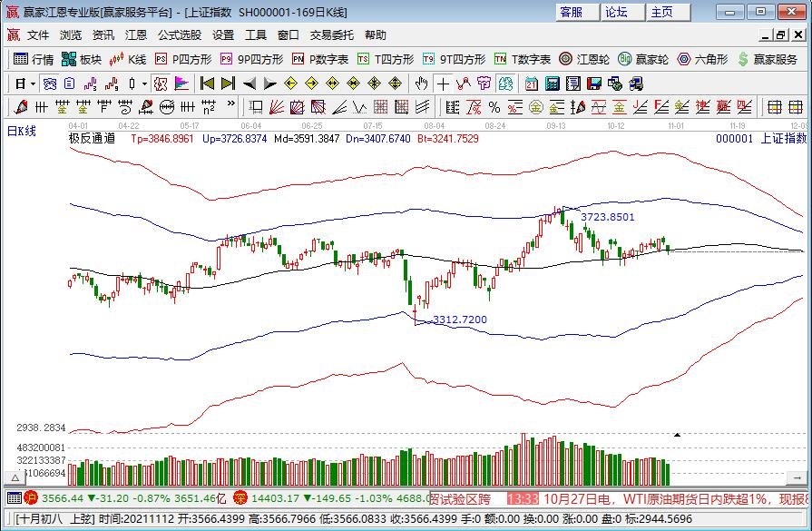Expand the candlestick style dropdown arrow
The height and width of the screenshot is (531, 812).
pos(143,84)
